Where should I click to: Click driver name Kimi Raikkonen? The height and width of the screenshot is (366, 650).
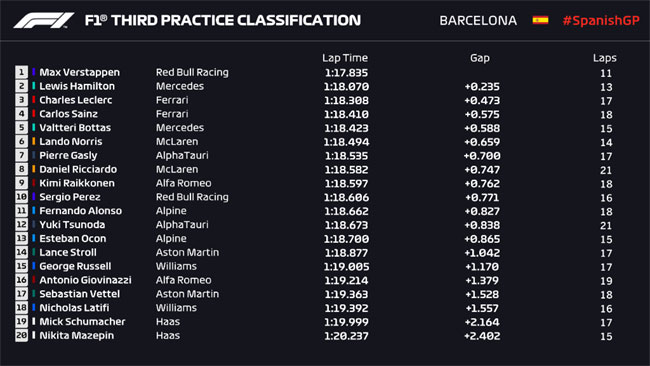point(77,183)
